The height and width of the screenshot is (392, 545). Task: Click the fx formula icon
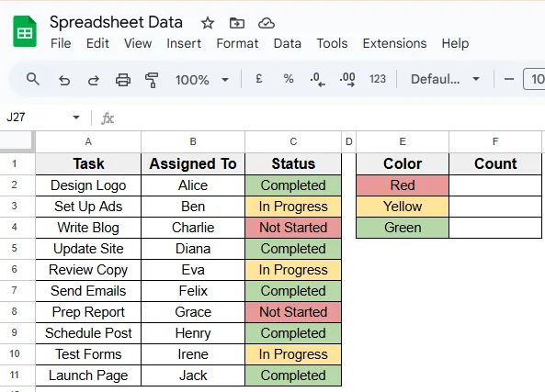point(108,118)
